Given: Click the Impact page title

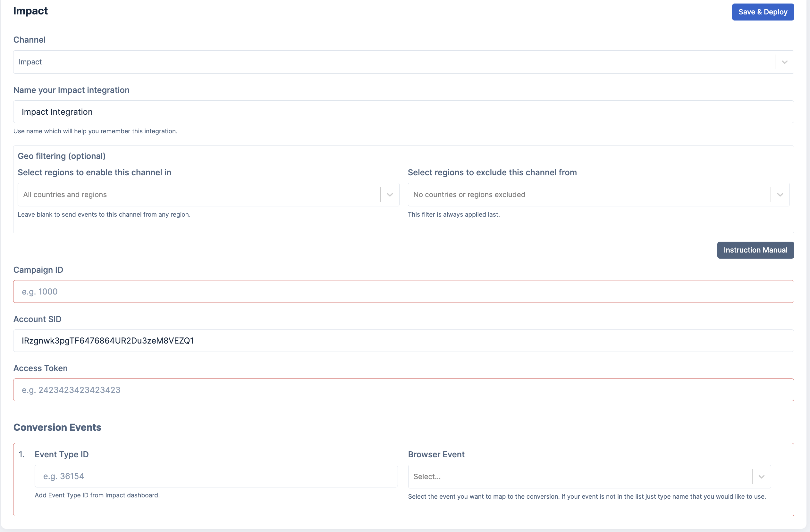Looking at the screenshot, I should pyautogui.click(x=30, y=11).
